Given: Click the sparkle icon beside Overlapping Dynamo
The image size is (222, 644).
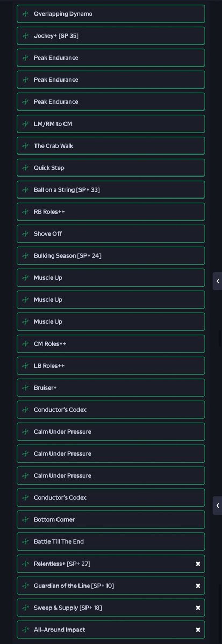Looking at the screenshot, I should pyautogui.click(x=25, y=14).
